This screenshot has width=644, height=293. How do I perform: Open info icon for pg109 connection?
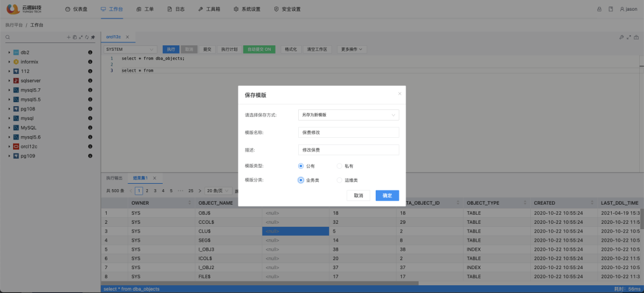[x=90, y=156]
